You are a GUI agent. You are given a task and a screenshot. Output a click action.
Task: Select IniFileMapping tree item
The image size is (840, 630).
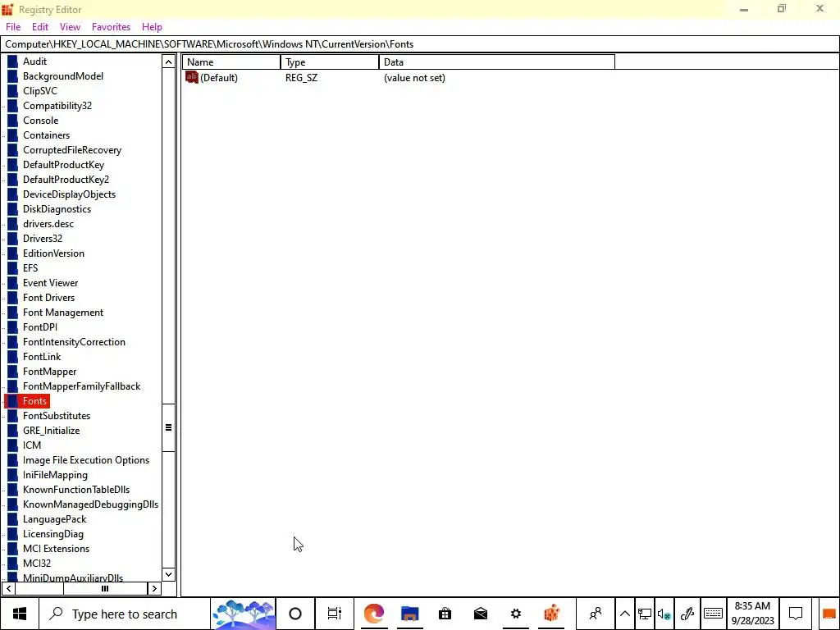coord(55,475)
